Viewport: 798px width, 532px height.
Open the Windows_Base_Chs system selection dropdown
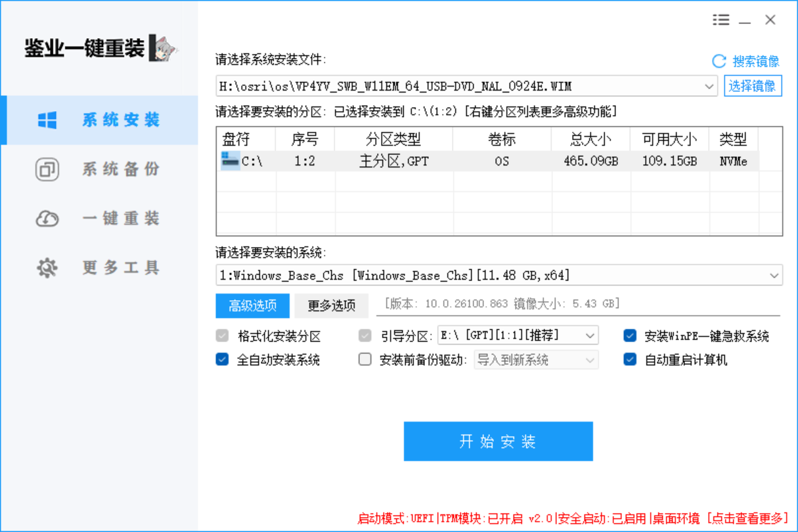tap(774, 275)
